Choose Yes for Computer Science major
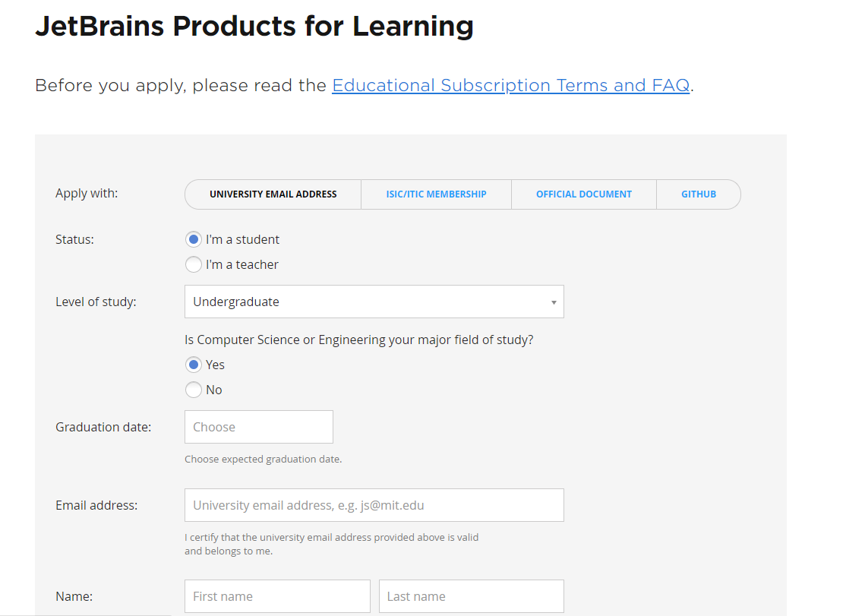The height and width of the screenshot is (616, 846). pyautogui.click(x=194, y=365)
